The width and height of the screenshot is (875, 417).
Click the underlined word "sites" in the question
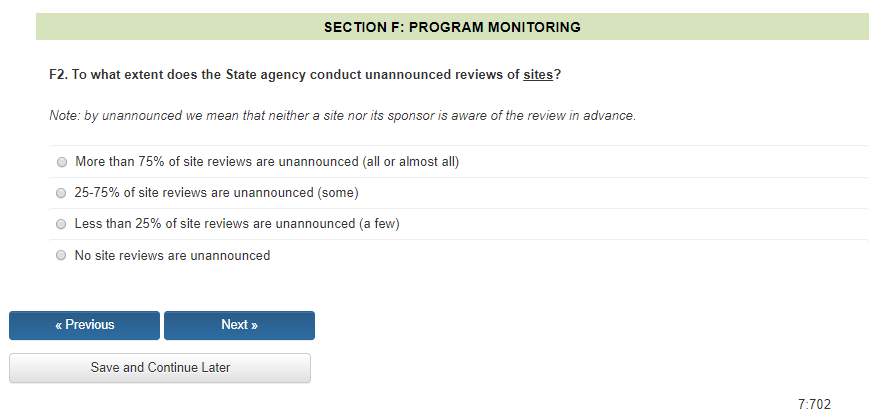(538, 75)
